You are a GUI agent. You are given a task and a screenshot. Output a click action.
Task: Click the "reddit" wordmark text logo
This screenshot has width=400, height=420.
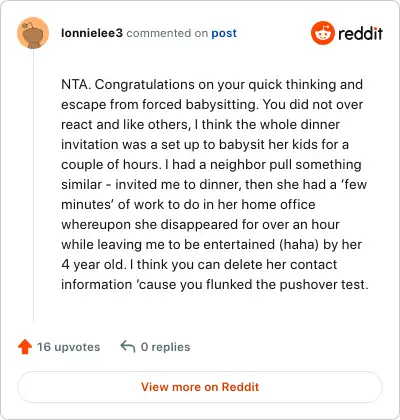click(360, 33)
